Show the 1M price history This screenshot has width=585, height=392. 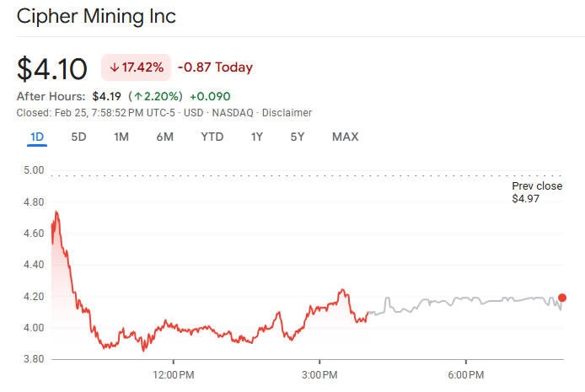(x=121, y=137)
